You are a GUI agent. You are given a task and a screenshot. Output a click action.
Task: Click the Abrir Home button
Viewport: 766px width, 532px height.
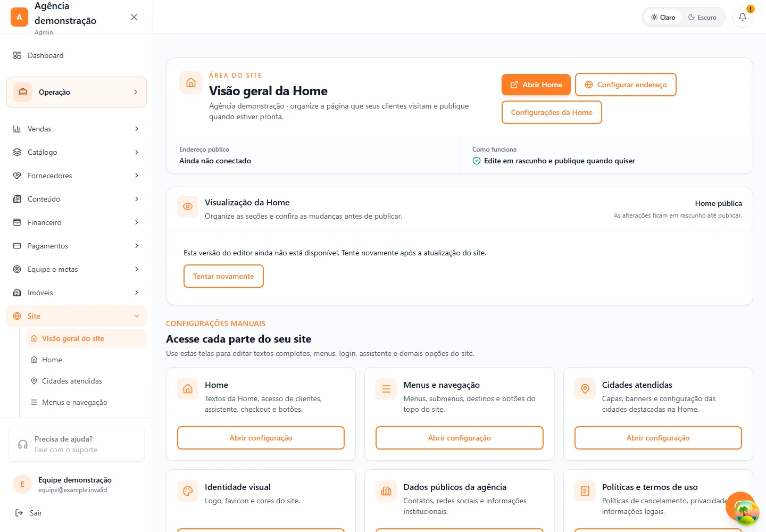(x=536, y=85)
